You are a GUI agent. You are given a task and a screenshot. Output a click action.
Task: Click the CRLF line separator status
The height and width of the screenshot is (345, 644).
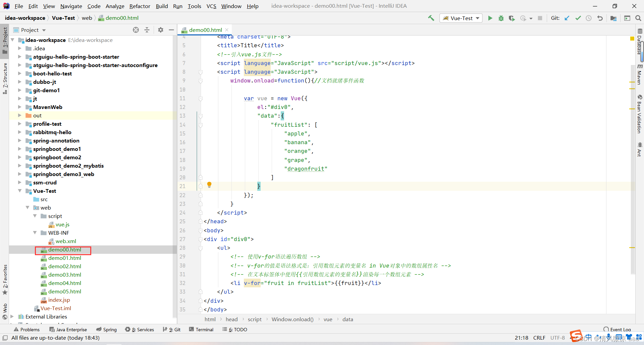click(539, 338)
